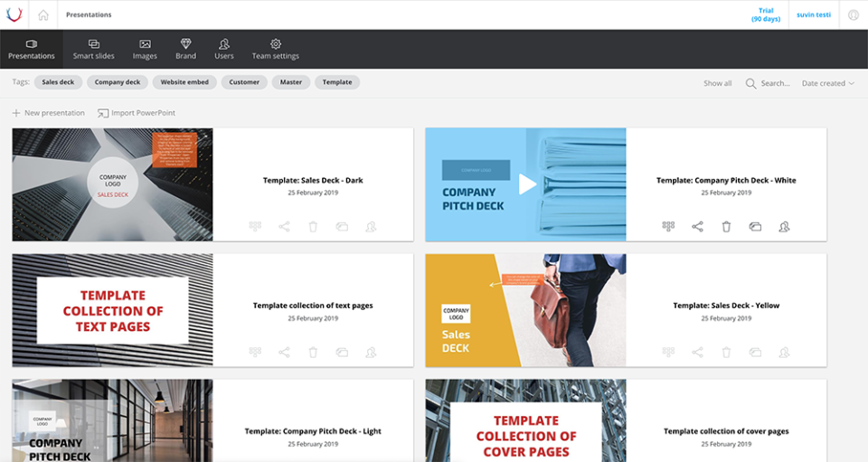Open the Company Pitch Deck - Light thumbnail
Screen dimensions: 868x462
tap(112, 420)
